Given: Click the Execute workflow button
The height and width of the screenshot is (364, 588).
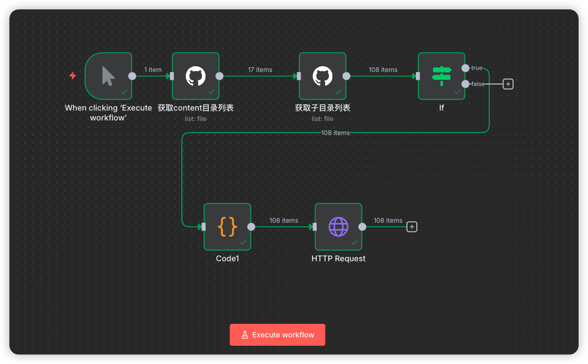Looking at the screenshot, I should (277, 335).
